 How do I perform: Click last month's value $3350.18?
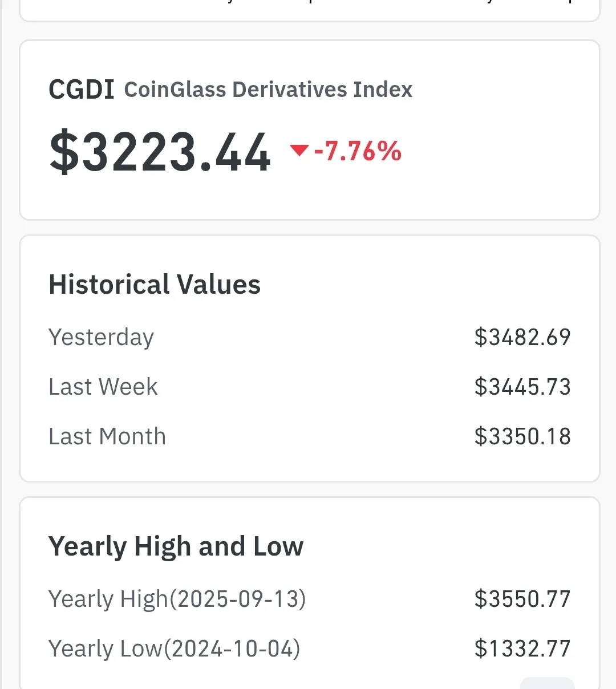point(522,436)
